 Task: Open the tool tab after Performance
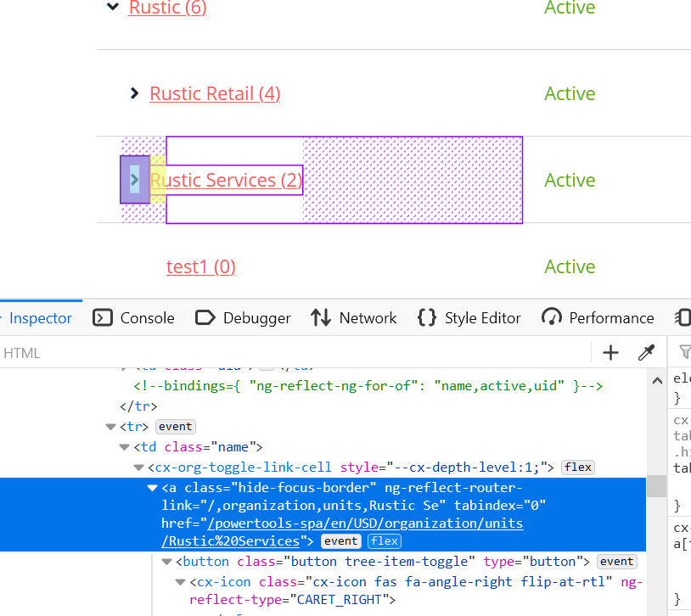(683, 317)
